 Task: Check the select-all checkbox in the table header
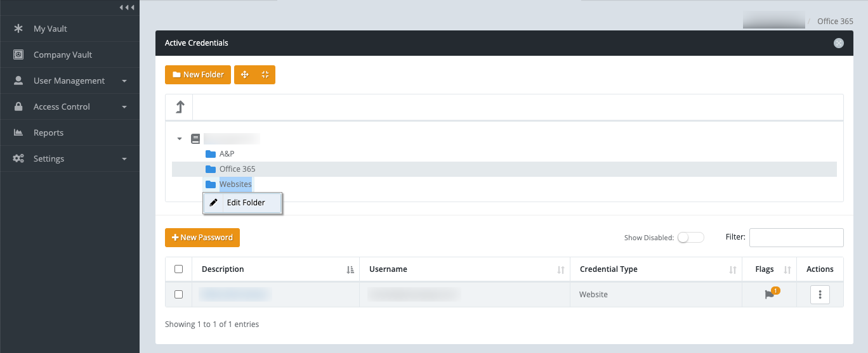click(178, 269)
